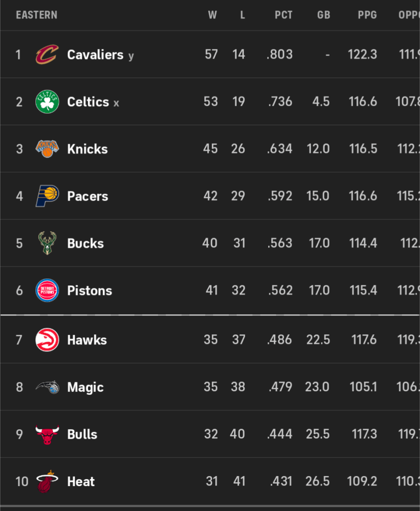Screen dimensions: 420x511
Task: Sort standings by W column header
Action: [x=212, y=15]
